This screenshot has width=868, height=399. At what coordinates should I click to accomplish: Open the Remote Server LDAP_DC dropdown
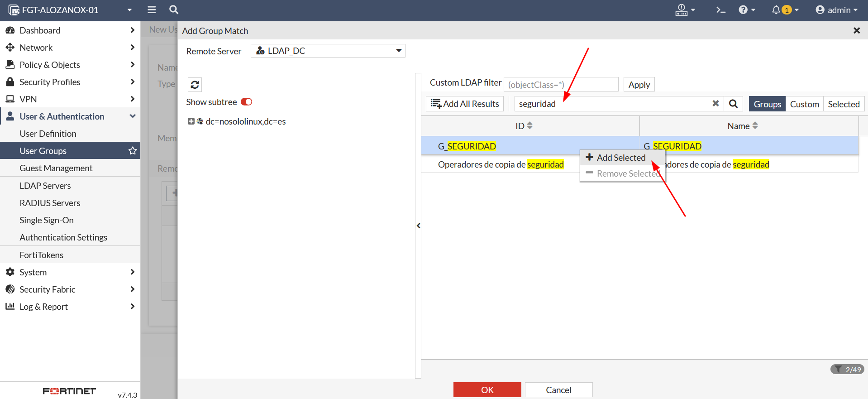tap(328, 51)
